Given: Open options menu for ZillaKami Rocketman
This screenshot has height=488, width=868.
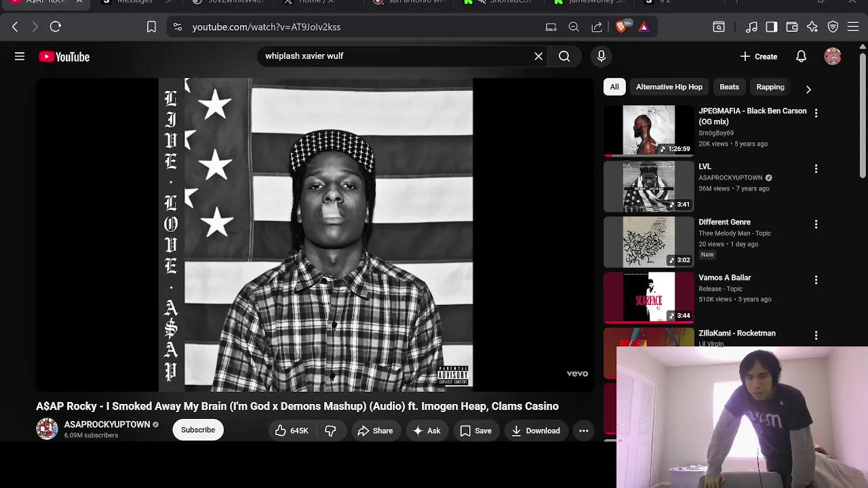Looking at the screenshot, I should pos(816,335).
